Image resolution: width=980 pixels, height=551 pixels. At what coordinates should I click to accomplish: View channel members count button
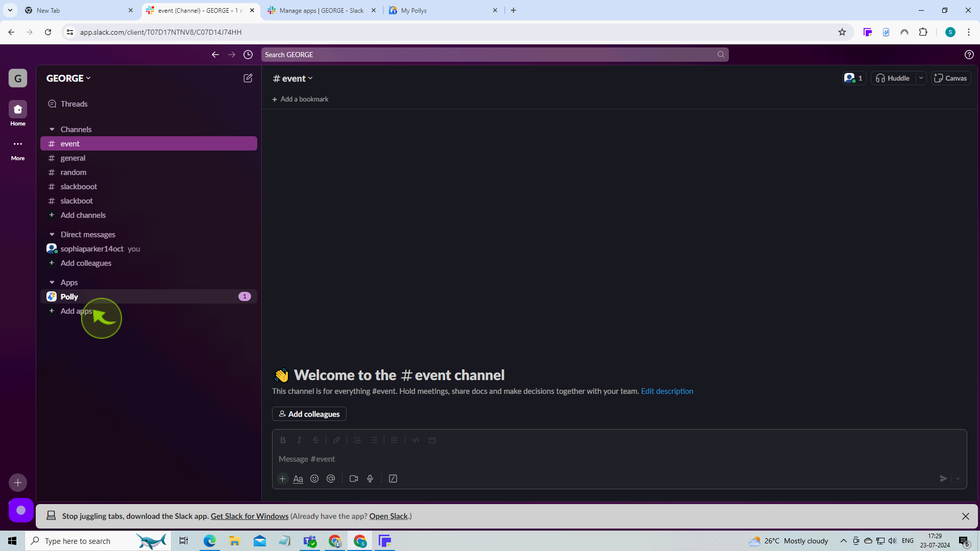click(853, 78)
